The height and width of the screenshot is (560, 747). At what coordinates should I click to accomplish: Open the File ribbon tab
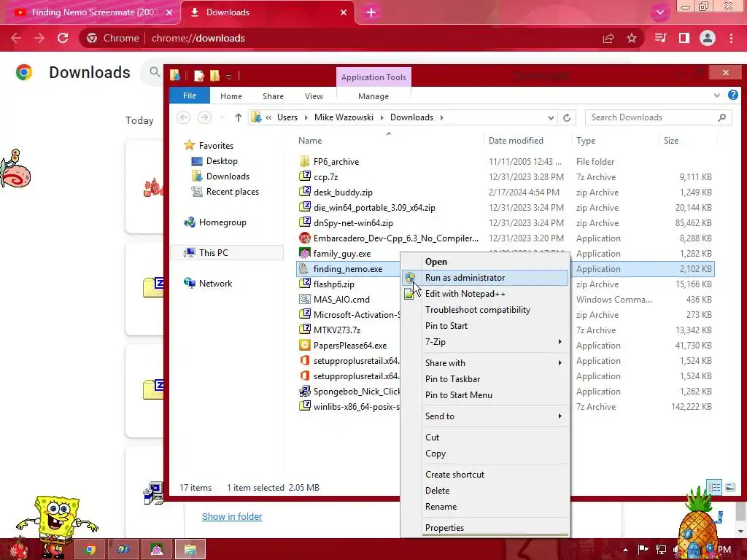point(190,96)
